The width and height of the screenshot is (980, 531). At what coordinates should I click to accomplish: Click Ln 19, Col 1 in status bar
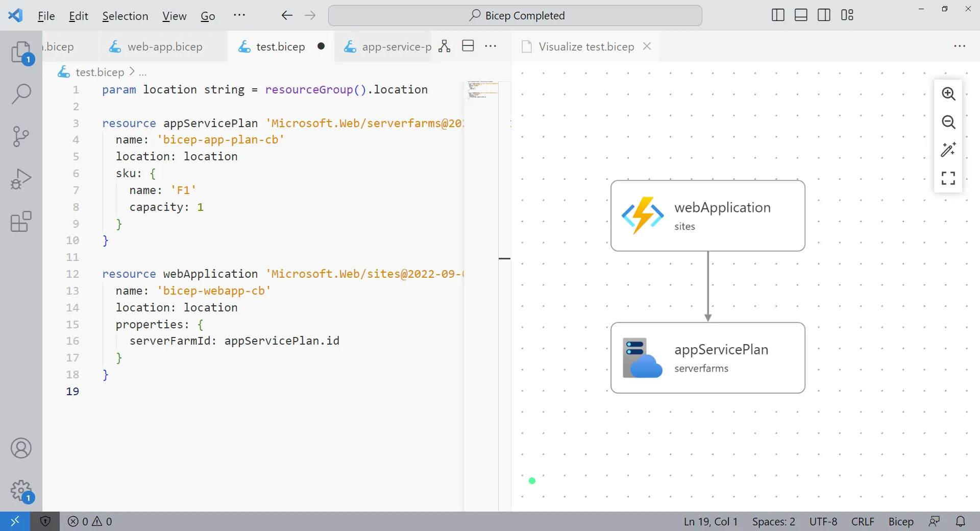(x=710, y=521)
